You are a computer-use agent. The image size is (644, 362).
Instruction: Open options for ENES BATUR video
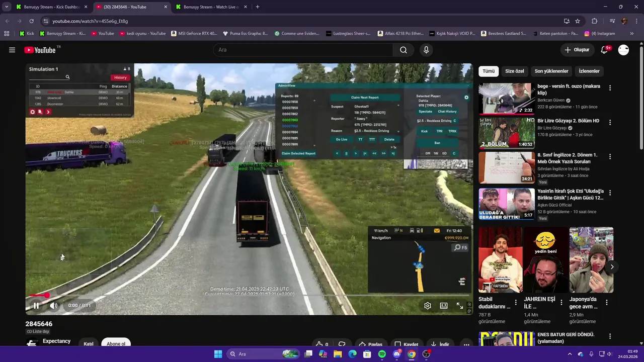(x=610, y=336)
